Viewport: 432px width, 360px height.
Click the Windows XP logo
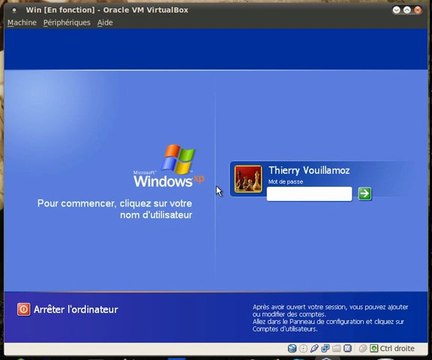pos(169,166)
